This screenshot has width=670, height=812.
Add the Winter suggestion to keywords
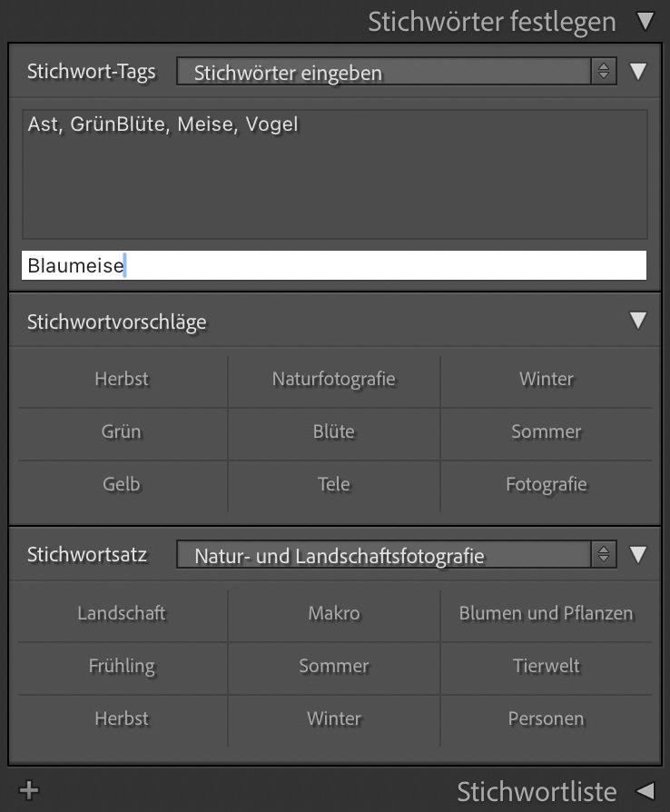(546, 379)
